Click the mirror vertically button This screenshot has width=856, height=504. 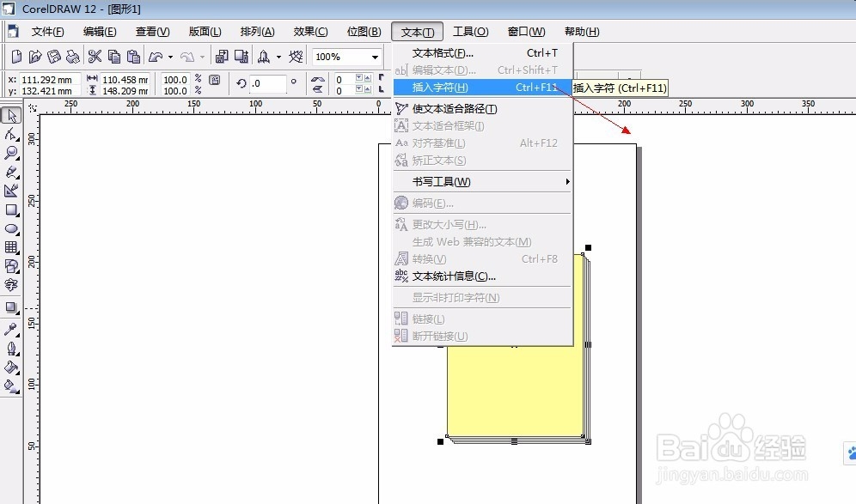317,89
